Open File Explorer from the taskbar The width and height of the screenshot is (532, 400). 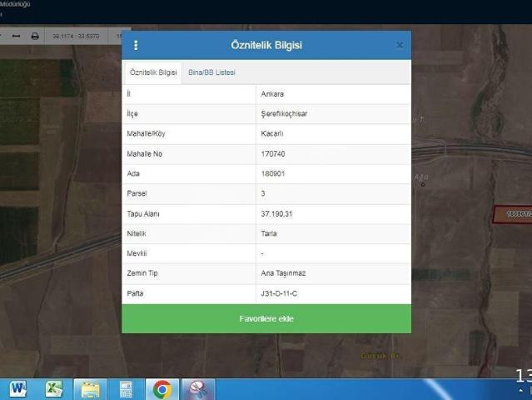tap(90, 388)
